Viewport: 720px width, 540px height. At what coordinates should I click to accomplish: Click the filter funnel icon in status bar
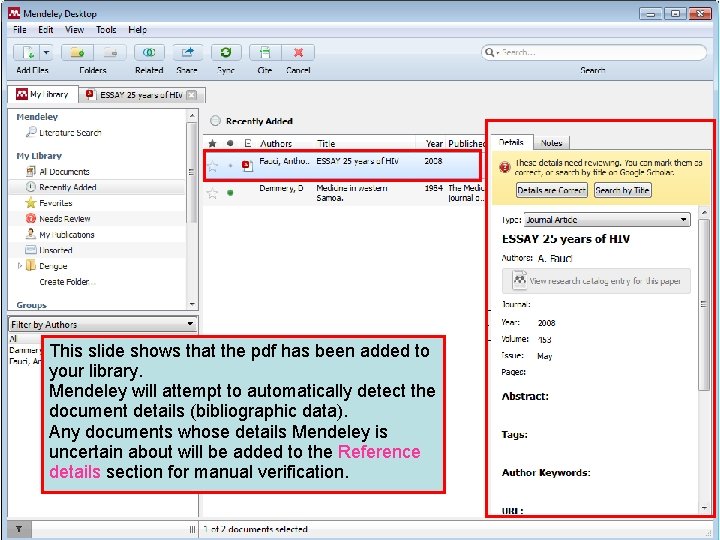[x=19, y=529]
